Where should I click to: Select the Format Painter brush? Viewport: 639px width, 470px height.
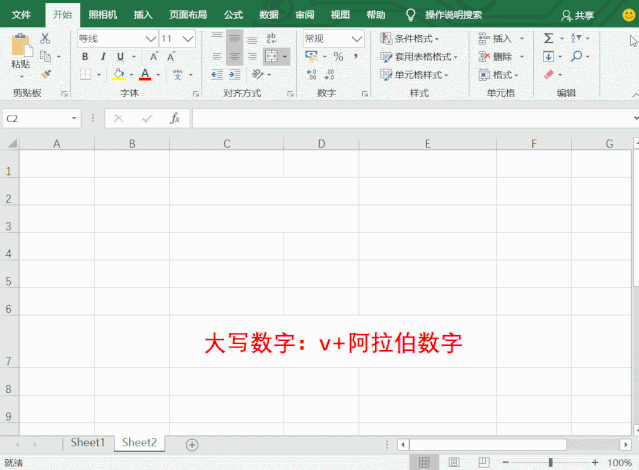[x=46, y=74]
